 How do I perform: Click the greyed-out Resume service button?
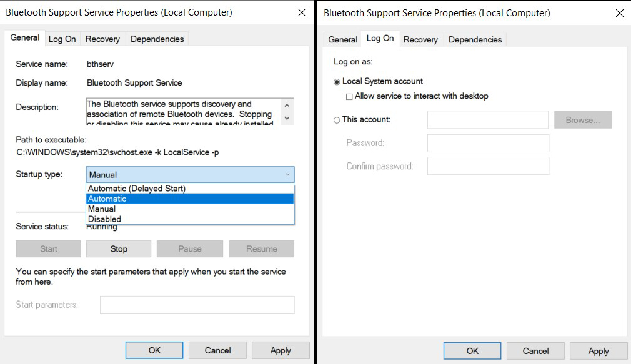(262, 249)
